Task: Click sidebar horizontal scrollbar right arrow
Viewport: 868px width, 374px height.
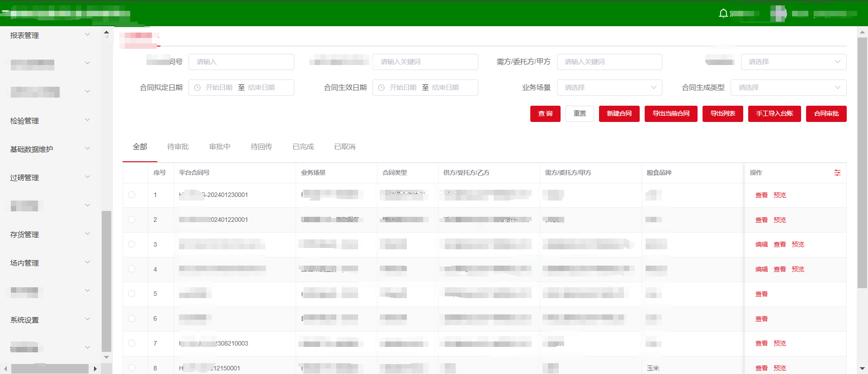Action: click(95, 369)
